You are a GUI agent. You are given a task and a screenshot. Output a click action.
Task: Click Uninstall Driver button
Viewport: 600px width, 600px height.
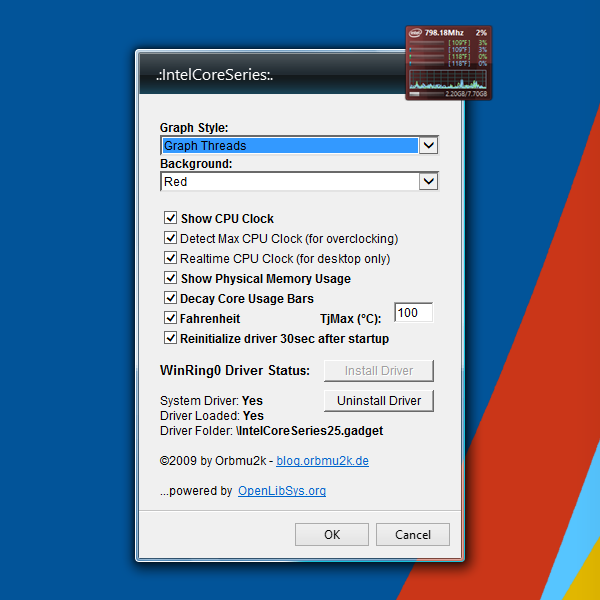click(379, 401)
